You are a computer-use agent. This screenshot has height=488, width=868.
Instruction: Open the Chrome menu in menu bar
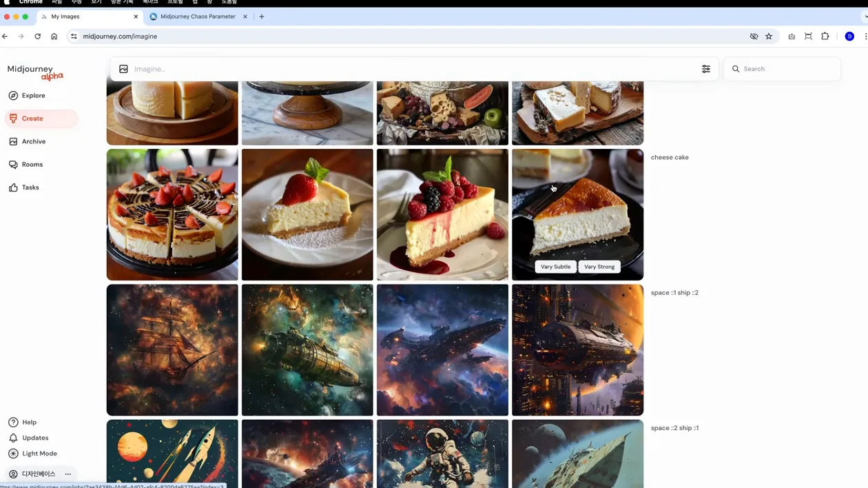point(31,3)
